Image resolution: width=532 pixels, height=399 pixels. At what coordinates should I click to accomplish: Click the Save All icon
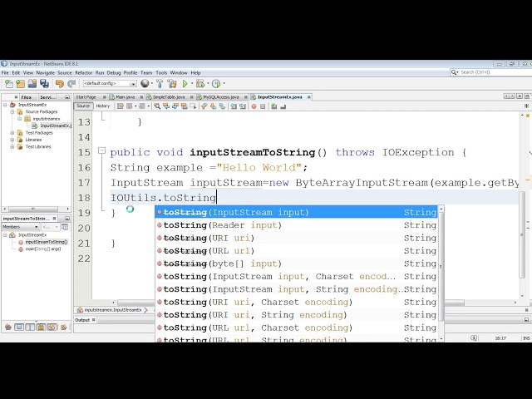click(44, 83)
